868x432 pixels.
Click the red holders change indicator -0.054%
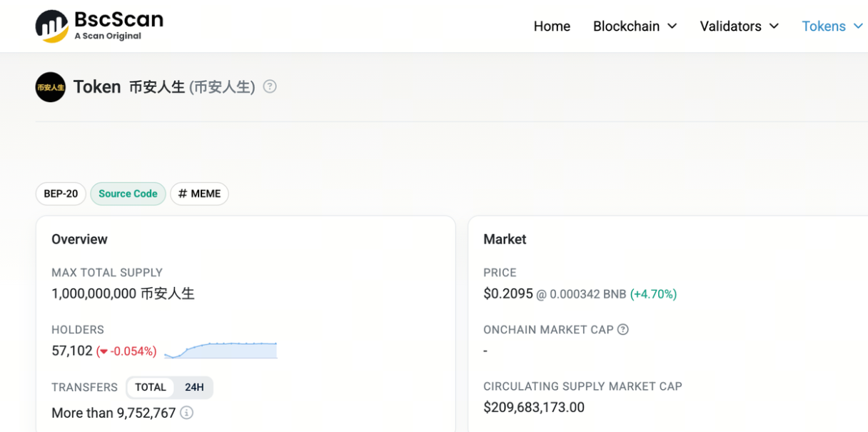126,351
